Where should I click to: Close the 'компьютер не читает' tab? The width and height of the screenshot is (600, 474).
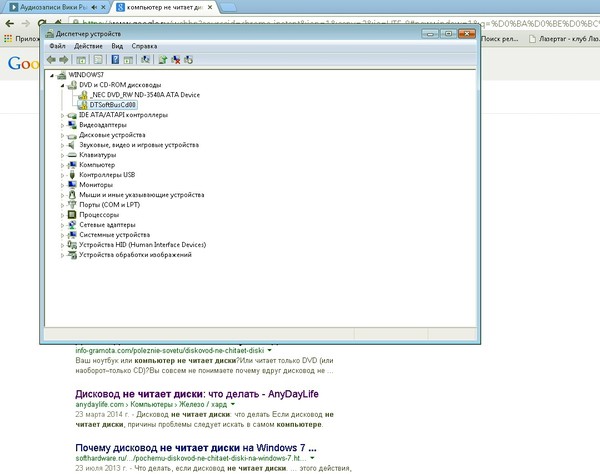[210, 7]
